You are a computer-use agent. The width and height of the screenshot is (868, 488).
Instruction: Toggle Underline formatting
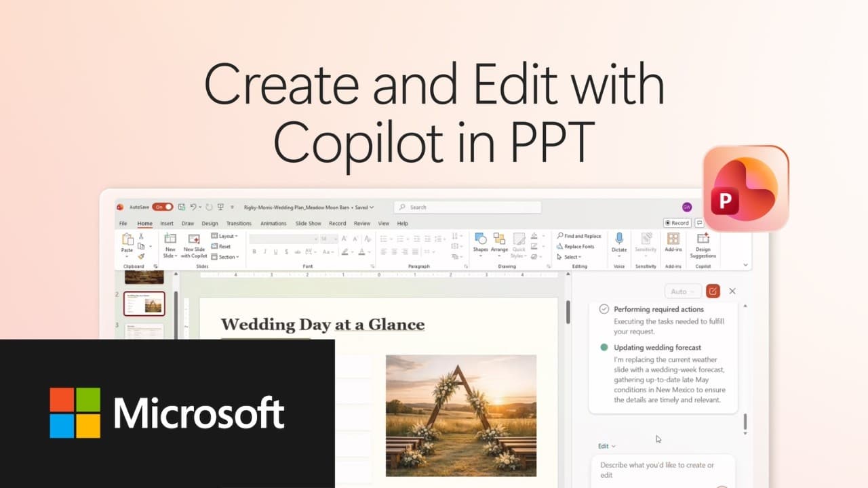pos(275,251)
